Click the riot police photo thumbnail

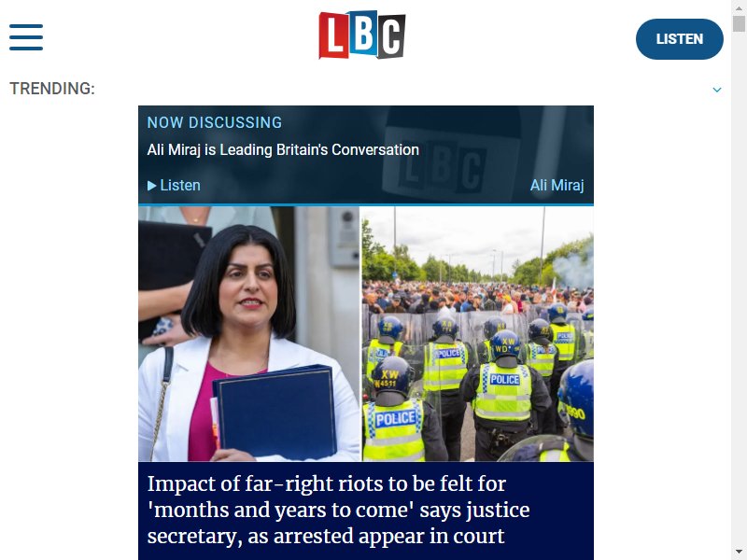(477, 333)
